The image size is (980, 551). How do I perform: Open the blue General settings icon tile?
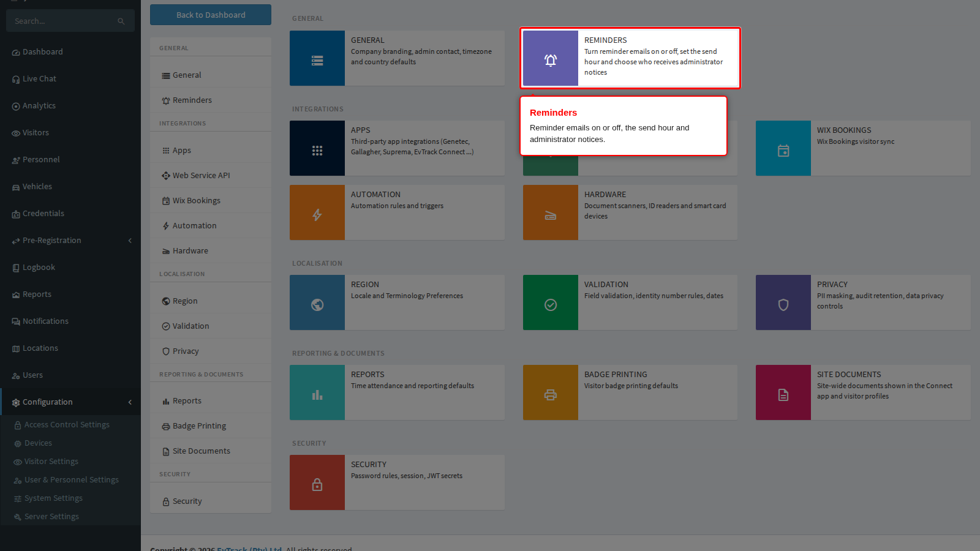coord(317,58)
